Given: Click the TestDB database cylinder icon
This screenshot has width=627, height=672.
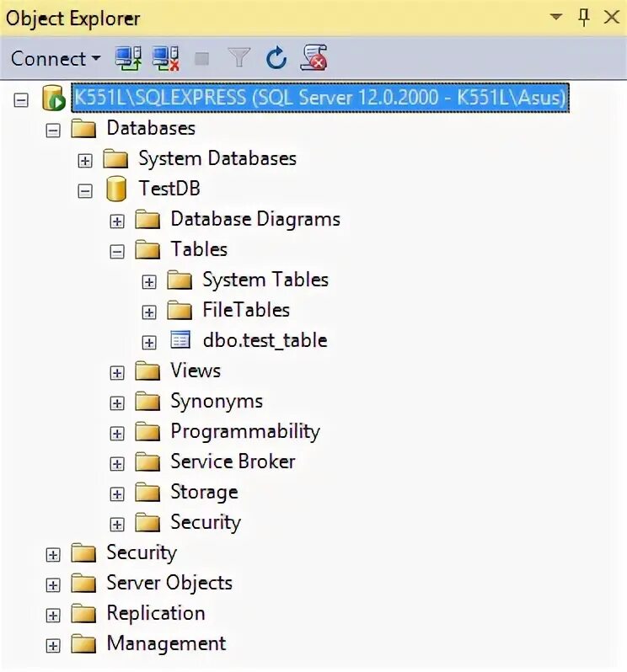Looking at the screenshot, I should click(116, 189).
